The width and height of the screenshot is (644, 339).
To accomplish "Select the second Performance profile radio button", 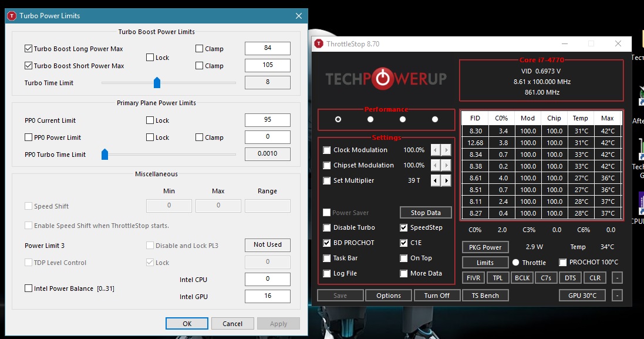I will coord(370,119).
